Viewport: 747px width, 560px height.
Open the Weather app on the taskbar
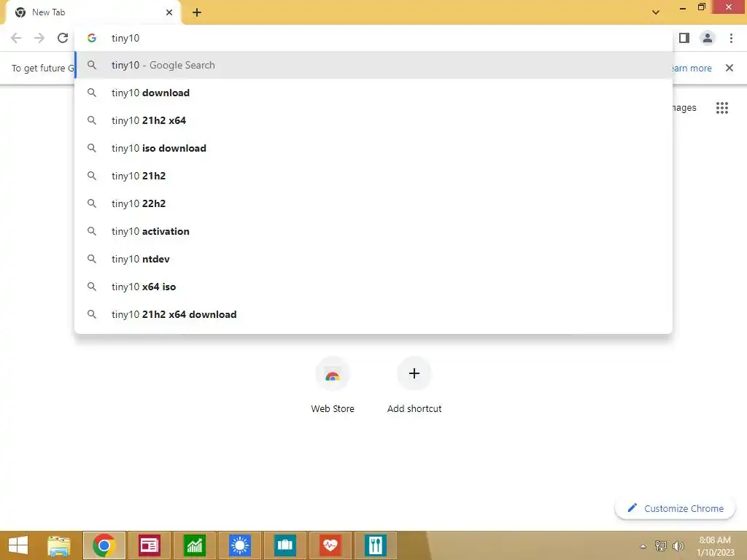(239, 545)
